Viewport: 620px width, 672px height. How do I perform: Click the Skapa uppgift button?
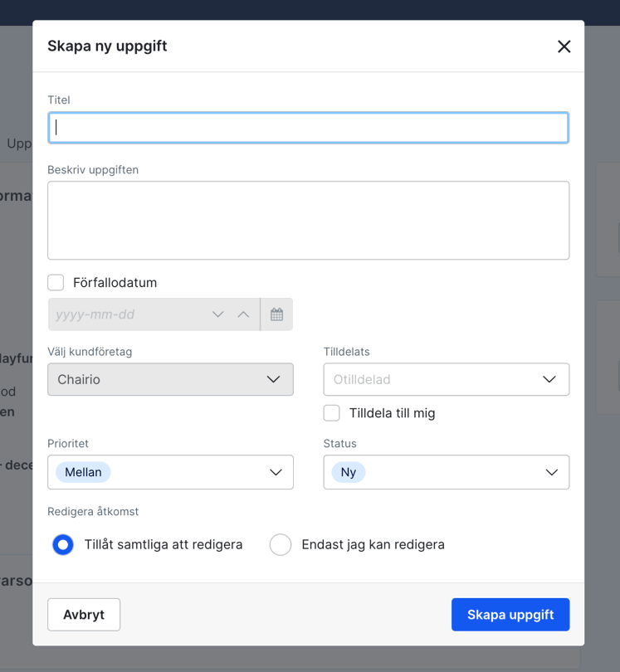point(510,615)
